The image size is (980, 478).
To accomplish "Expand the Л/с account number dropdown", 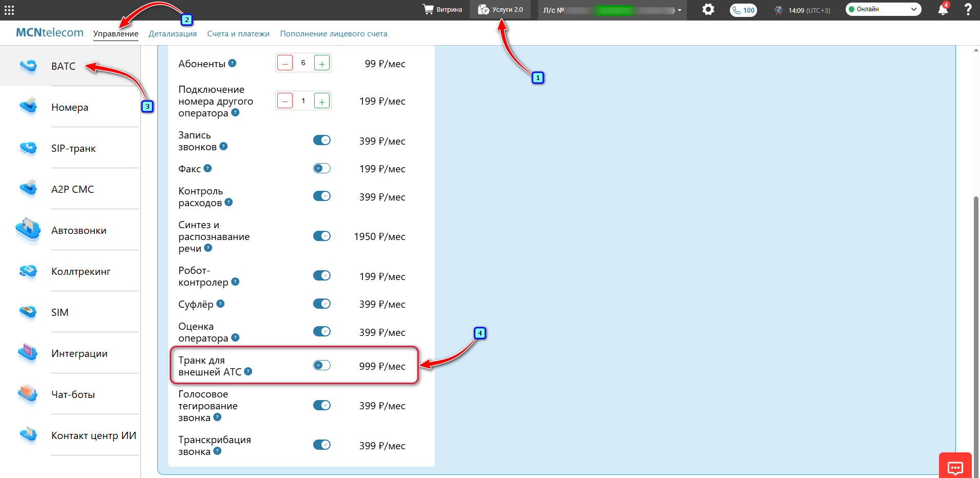I will pyautogui.click(x=679, y=10).
